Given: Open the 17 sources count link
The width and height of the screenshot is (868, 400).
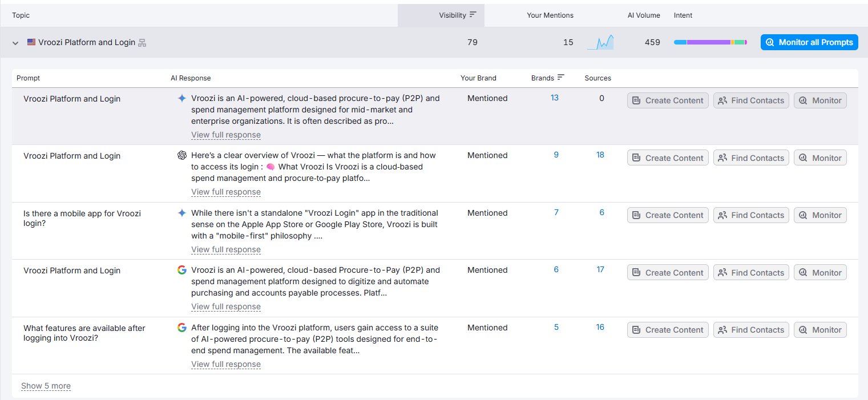Looking at the screenshot, I should point(600,269).
